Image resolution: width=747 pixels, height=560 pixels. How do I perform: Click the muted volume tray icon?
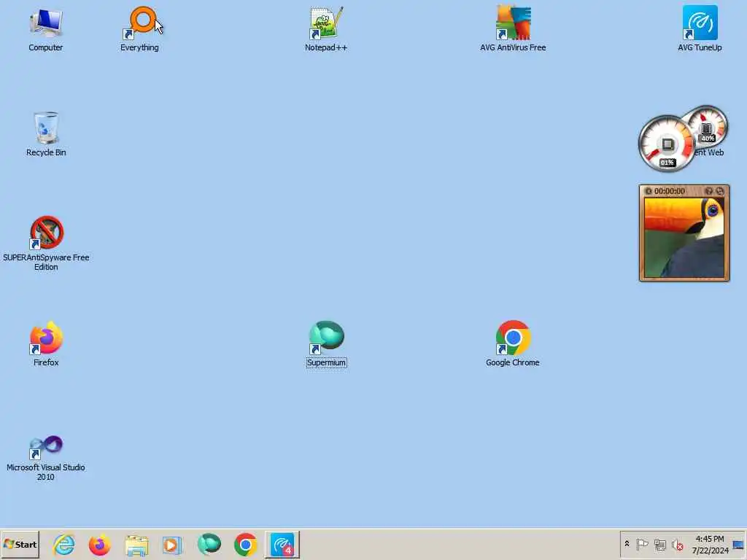pos(677,544)
